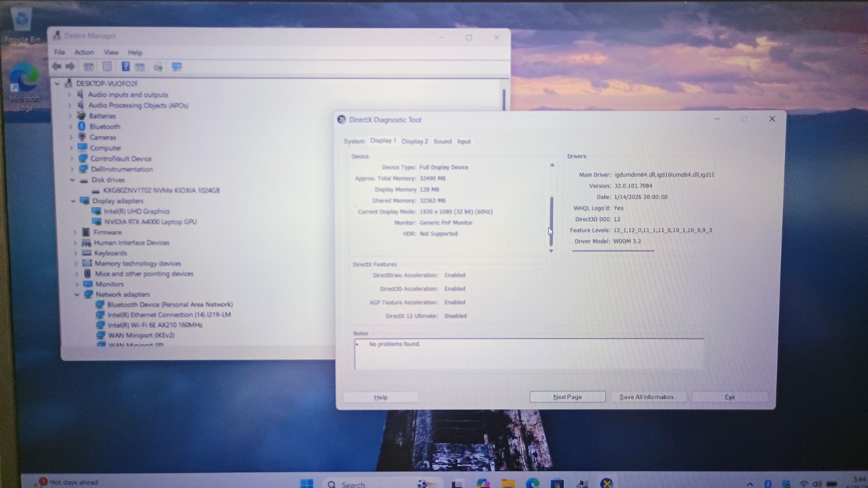Open Microsoft Store from the taskbar
This screenshot has height=488, width=868.
[557, 484]
